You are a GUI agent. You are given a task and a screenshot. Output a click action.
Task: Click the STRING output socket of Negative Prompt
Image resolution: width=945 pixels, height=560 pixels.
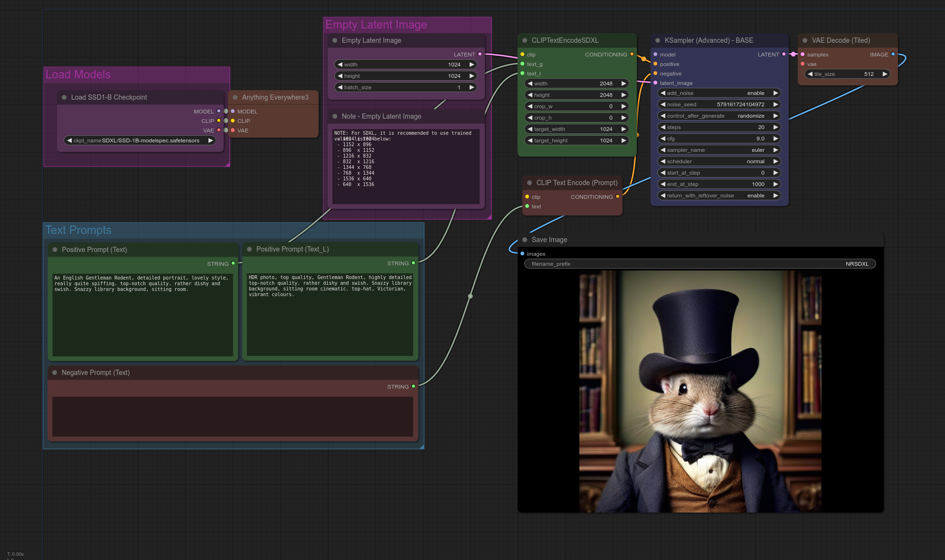pyautogui.click(x=413, y=386)
